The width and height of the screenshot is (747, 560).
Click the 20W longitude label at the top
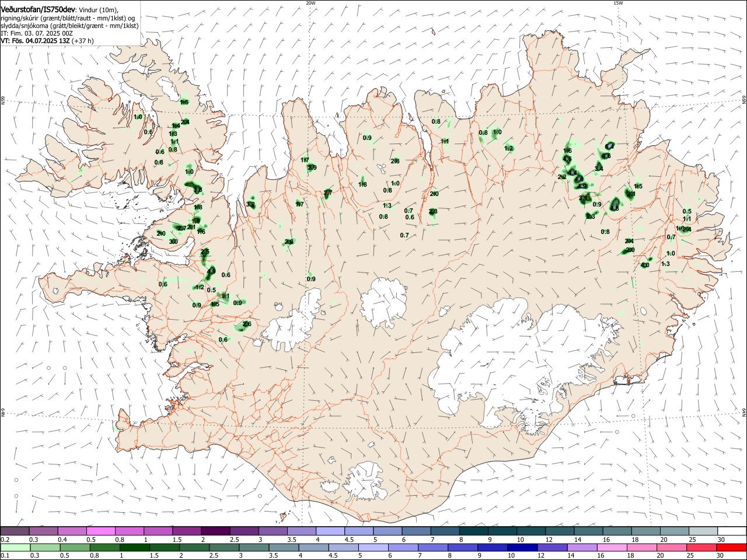pyautogui.click(x=310, y=3)
